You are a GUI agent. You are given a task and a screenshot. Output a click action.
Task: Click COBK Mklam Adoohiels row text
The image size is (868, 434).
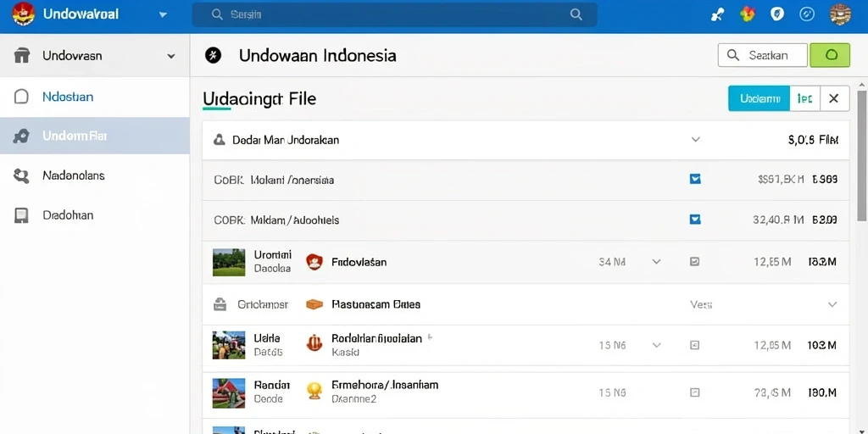tap(276, 220)
